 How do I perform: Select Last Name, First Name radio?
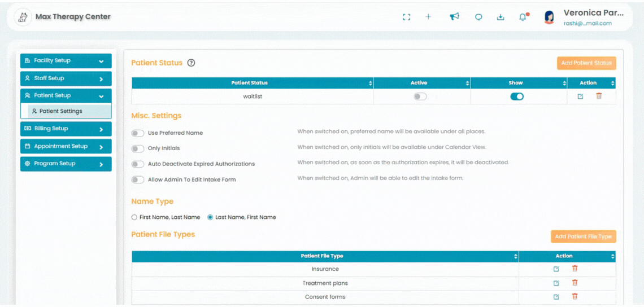click(x=210, y=217)
